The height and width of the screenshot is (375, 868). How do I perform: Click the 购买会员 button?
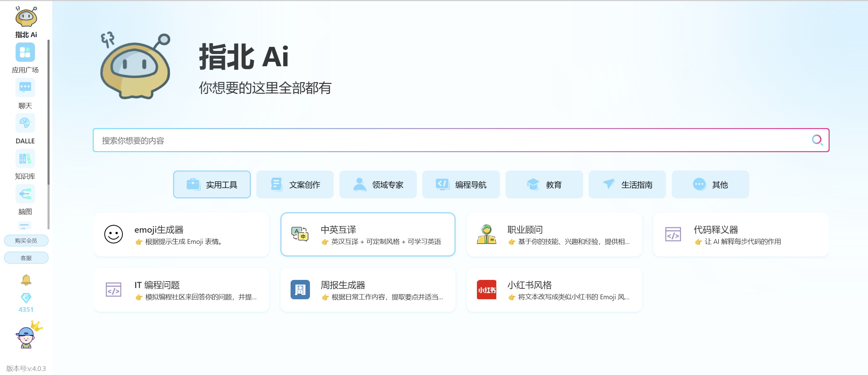point(26,240)
